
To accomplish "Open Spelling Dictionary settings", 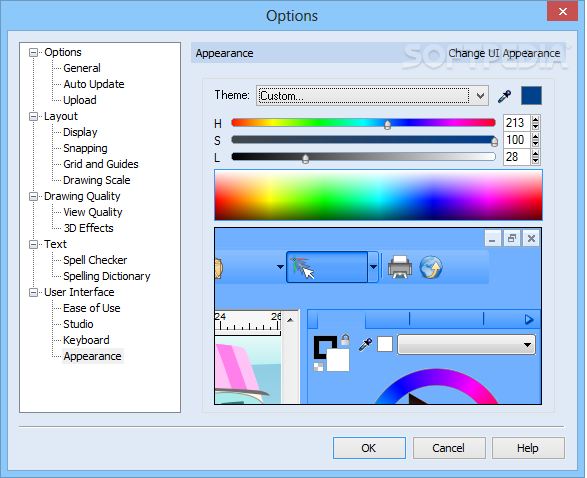I will tap(107, 276).
